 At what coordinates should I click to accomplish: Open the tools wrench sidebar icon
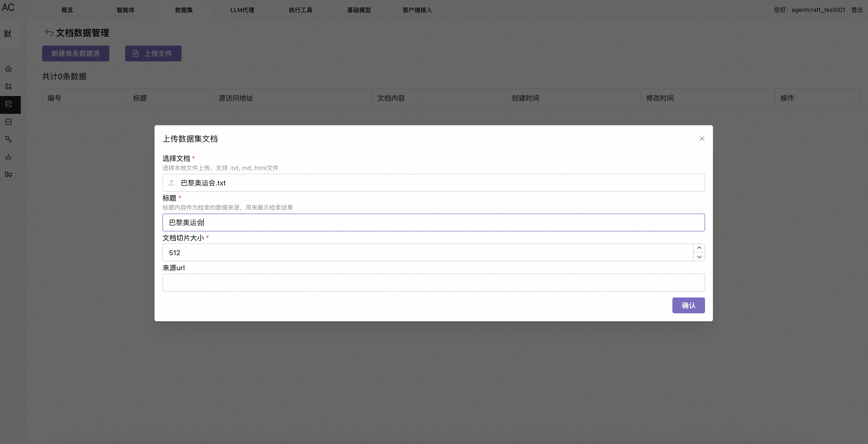[x=8, y=139]
